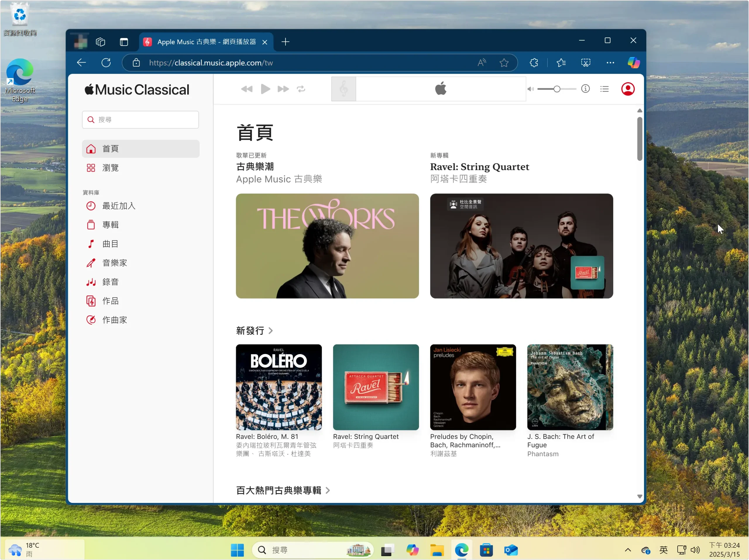The width and height of the screenshot is (749, 560).
Task: Start playback with the play button
Action: pos(265,89)
